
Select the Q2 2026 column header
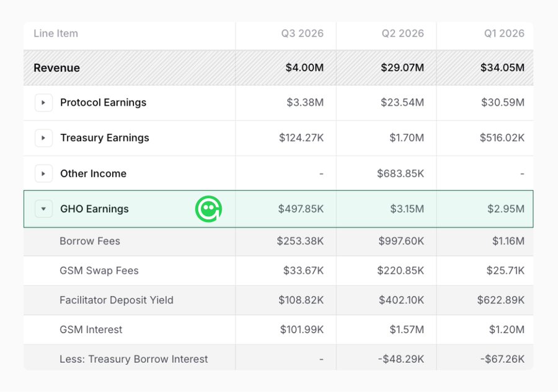pos(402,33)
